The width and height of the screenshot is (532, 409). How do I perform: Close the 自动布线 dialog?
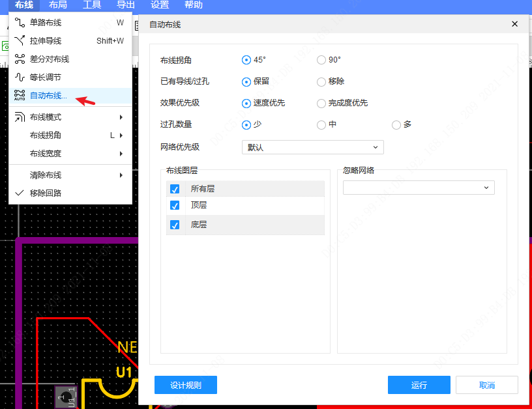[514, 24]
